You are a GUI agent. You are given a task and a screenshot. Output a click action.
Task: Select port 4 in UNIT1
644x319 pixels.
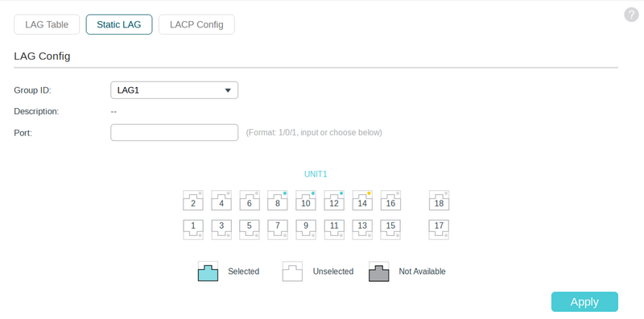point(221,201)
